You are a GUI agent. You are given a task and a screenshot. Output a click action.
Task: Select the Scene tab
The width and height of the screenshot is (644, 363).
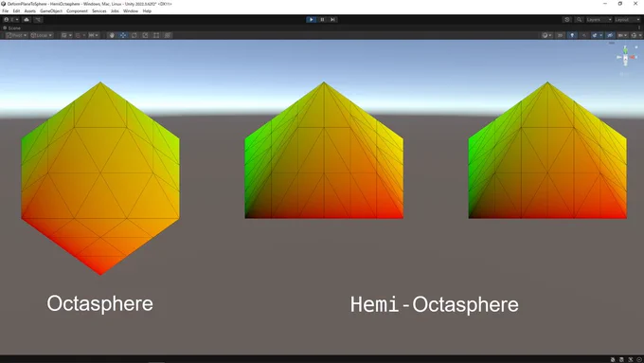[x=12, y=27]
